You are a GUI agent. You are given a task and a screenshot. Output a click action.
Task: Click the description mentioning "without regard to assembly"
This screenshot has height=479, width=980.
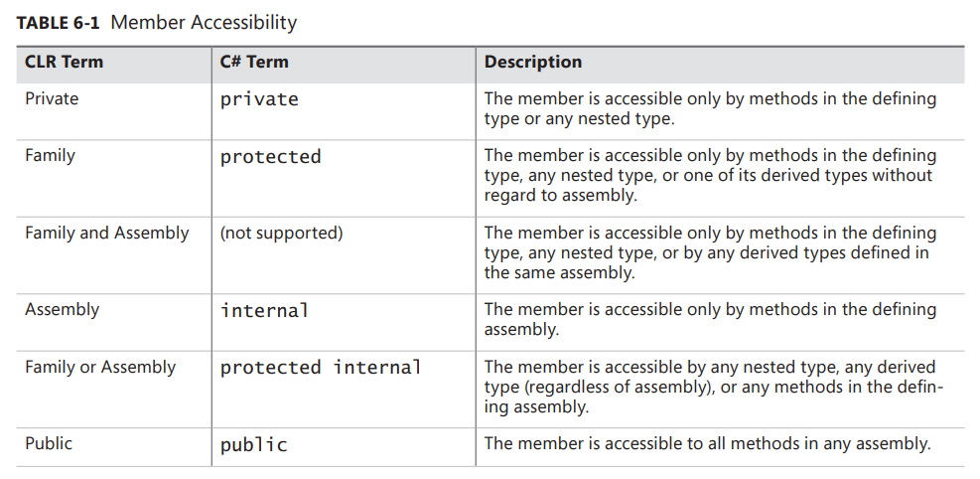[x=710, y=176]
